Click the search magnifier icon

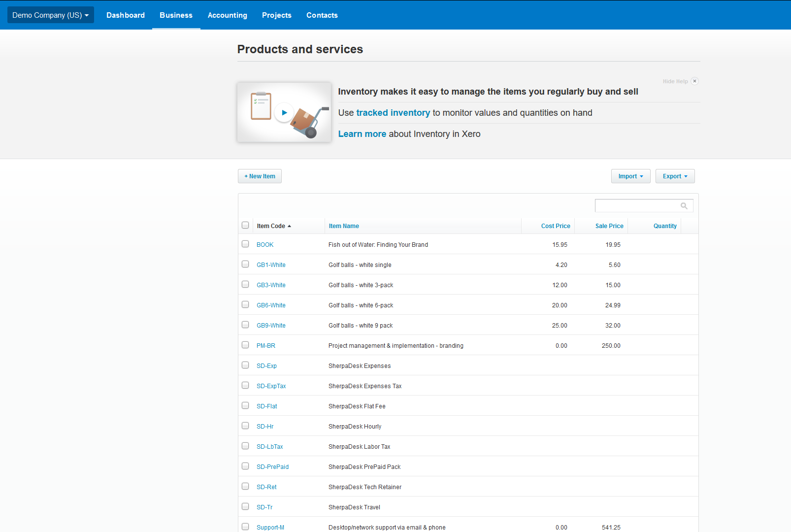(684, 206)
